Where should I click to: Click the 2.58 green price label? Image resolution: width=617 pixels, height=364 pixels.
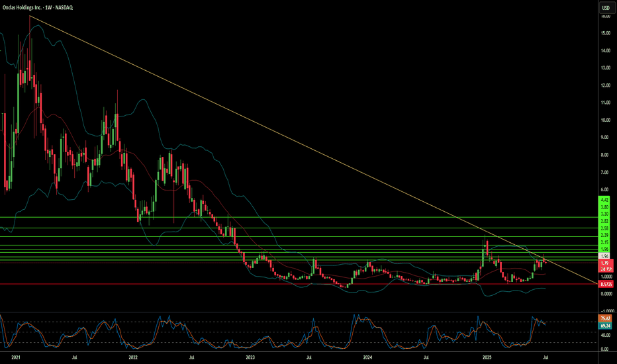[605, 228]
